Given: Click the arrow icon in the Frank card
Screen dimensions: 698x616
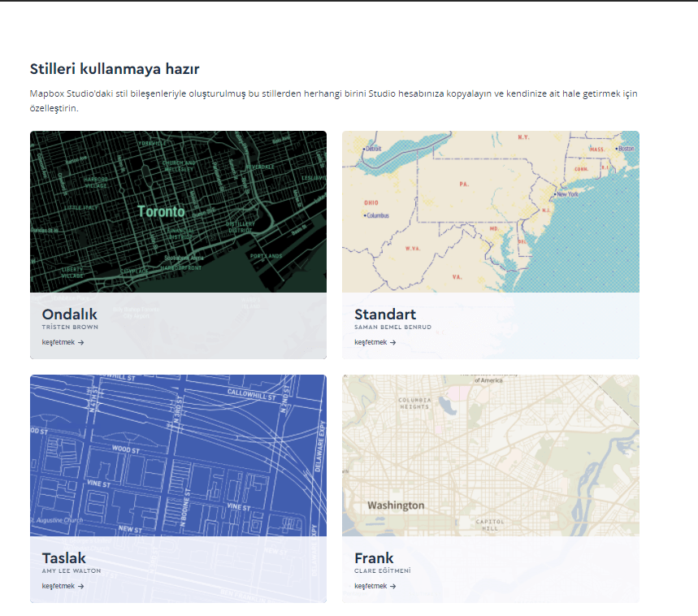Looking at the screenshot, I should pyautogui.click(x=393, y=587).
